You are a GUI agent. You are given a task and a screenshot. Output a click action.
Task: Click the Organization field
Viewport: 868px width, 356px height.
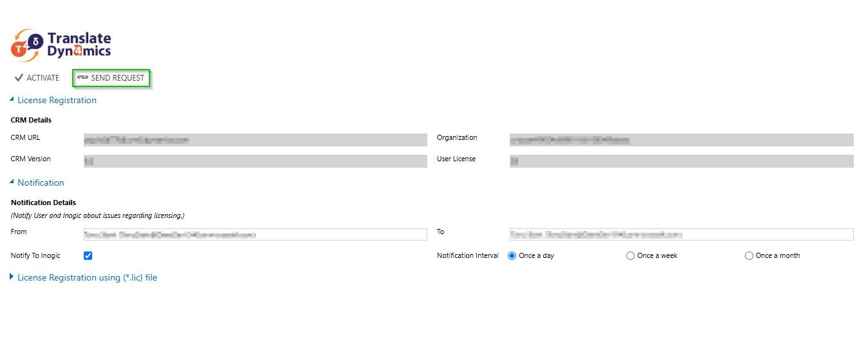coord(681,140)
